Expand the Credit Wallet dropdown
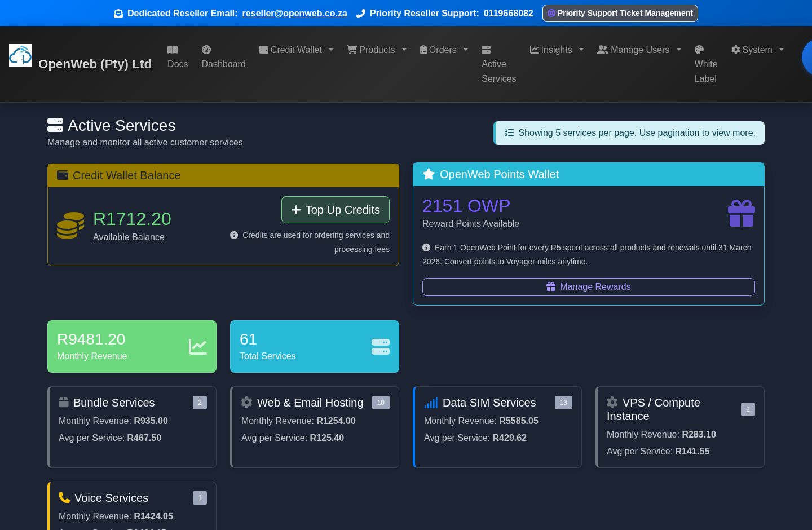 tap(296, 50)
